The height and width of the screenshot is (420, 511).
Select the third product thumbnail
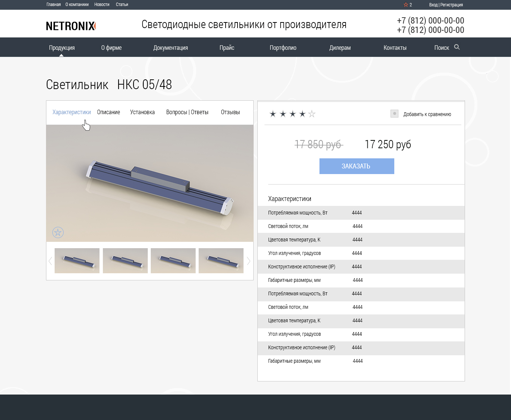click(x=173, y=261)
